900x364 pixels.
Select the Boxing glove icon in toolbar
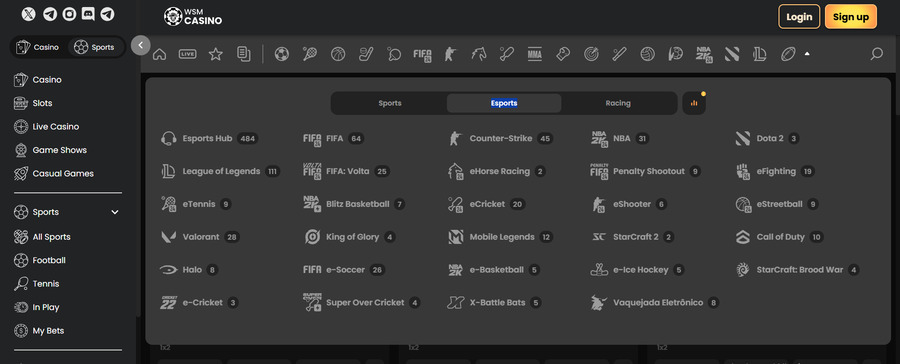[x=562, y=54]
